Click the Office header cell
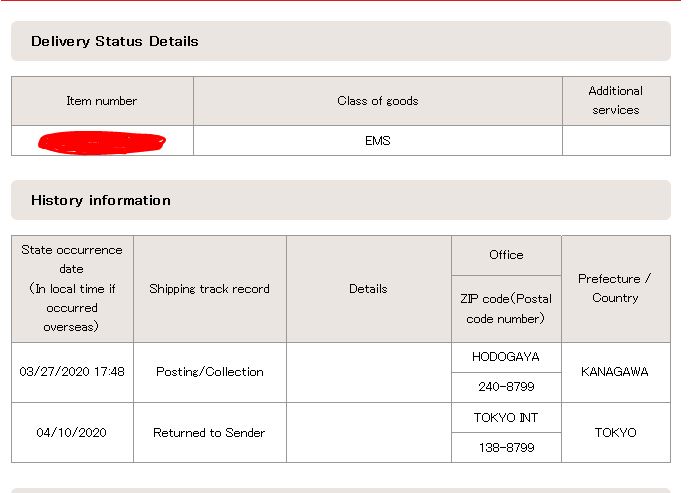The image size is (692, 493). point(506,255)
